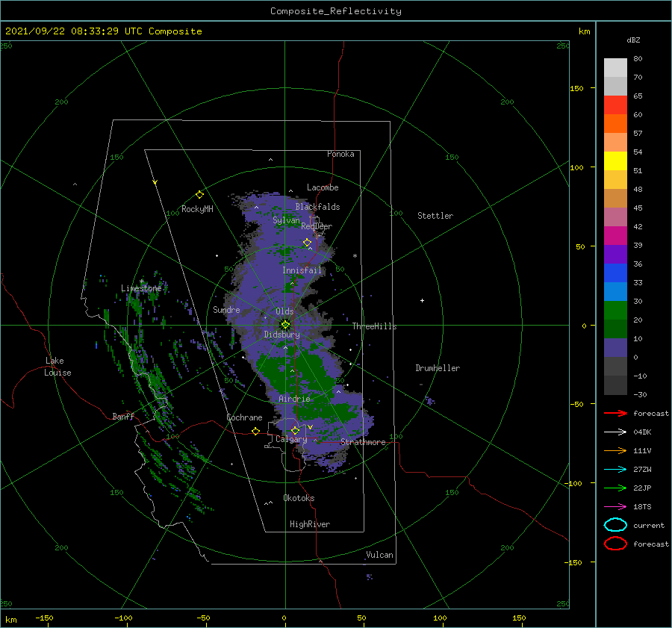
Task: Click the Composite_Reflectivity title
Action: coord(336,11)
